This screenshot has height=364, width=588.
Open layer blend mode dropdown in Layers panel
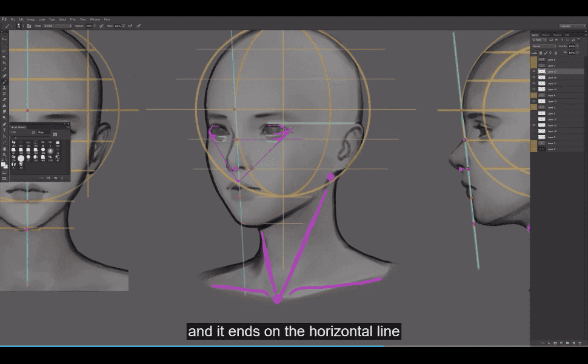(x=544, y=47)
